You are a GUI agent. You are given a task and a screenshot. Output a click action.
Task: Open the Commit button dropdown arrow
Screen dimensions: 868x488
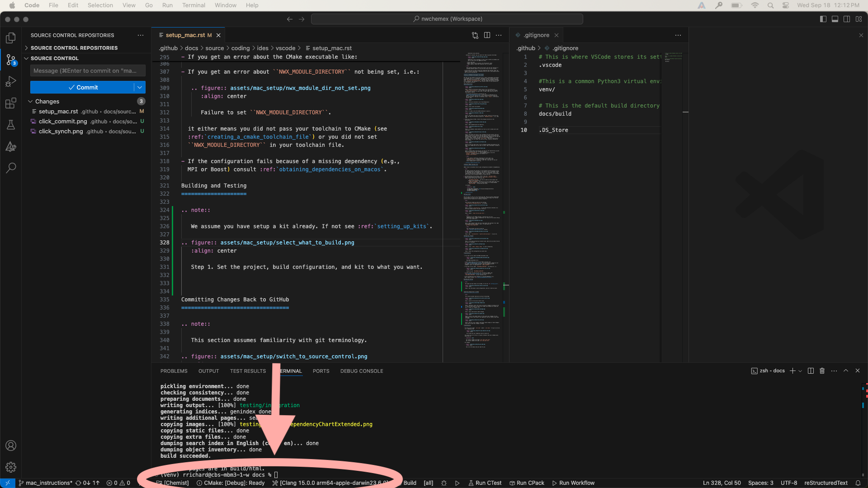pos(140,88)
